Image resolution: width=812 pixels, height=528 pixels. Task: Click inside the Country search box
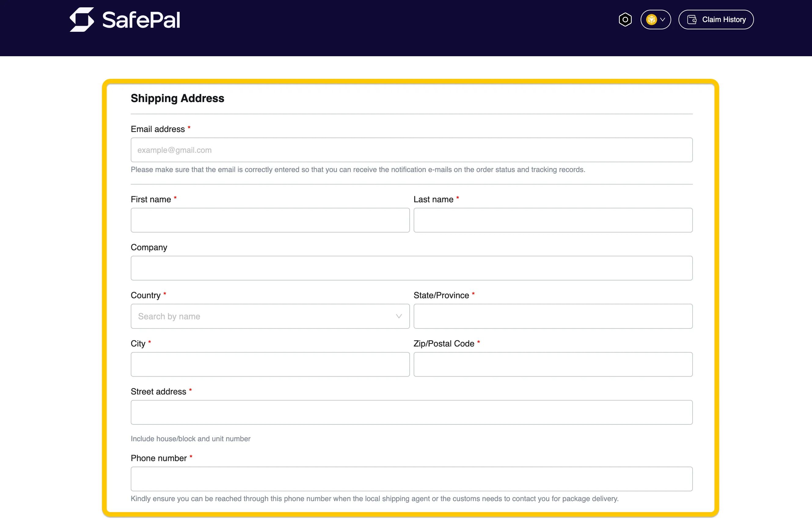click(x=239, y=316)
